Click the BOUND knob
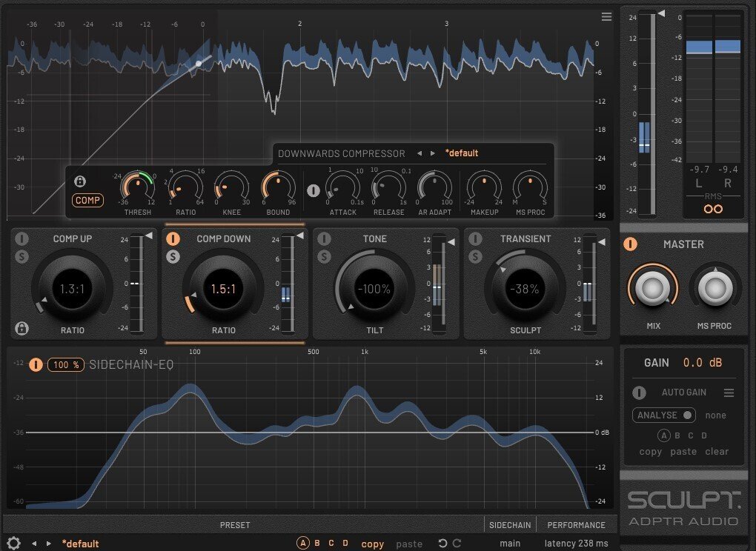Screen dimensions: 756x551 (278, 188)
